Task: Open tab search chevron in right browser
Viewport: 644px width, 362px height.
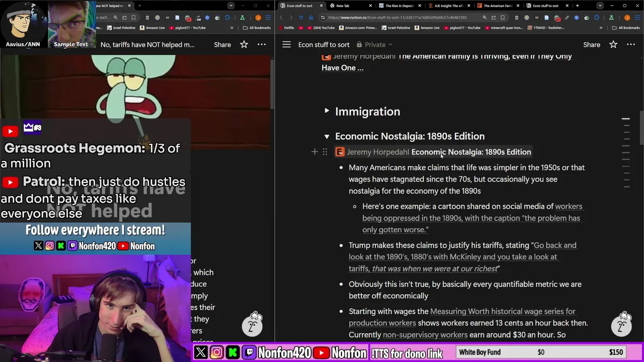Action: [x=600, y=6]
